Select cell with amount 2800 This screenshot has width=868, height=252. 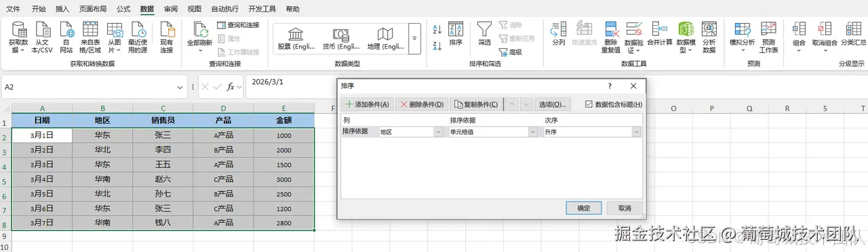[283, 223]
